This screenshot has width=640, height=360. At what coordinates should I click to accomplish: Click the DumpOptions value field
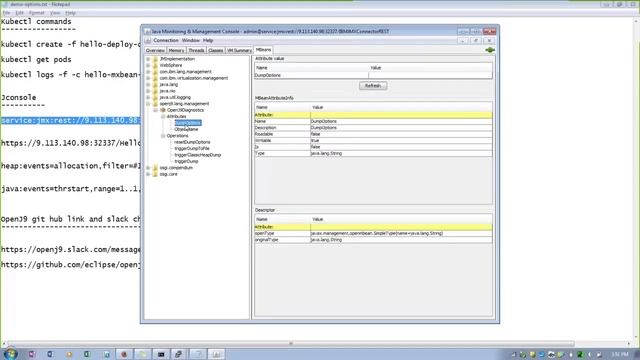430,75
